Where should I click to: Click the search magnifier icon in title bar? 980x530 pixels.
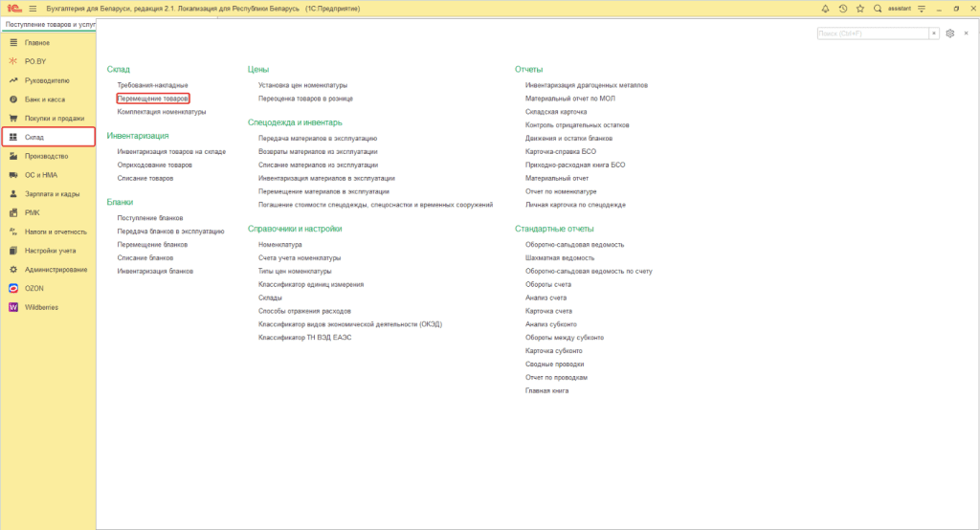click(878, 9)
